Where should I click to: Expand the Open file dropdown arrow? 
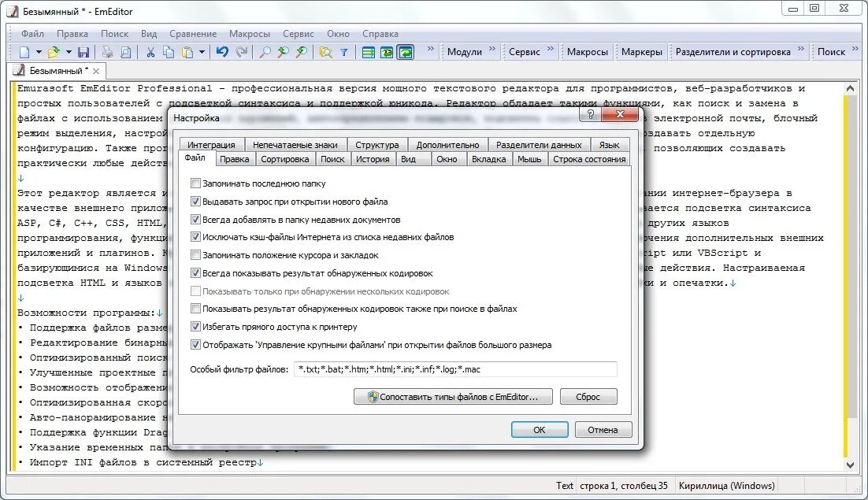[69, 52]
